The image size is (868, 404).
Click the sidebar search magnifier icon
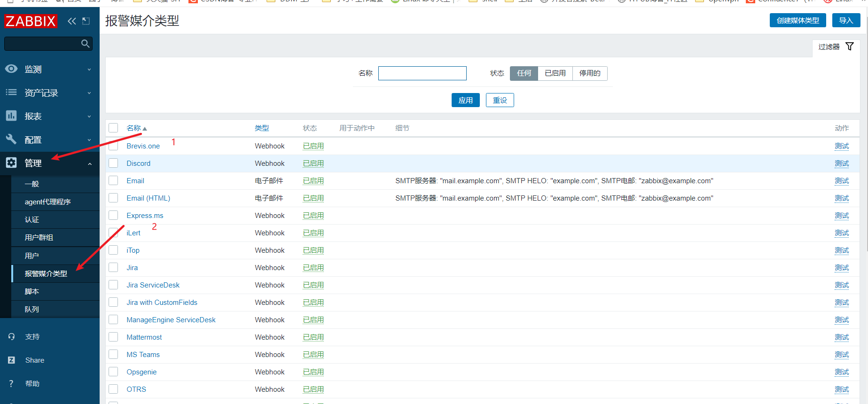(85, 44)
